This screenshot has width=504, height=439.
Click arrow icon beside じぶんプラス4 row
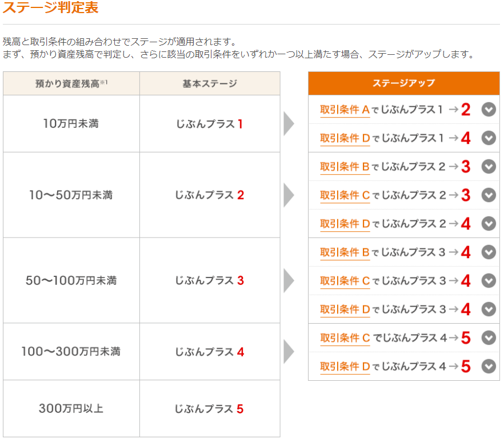pos(289,352)
